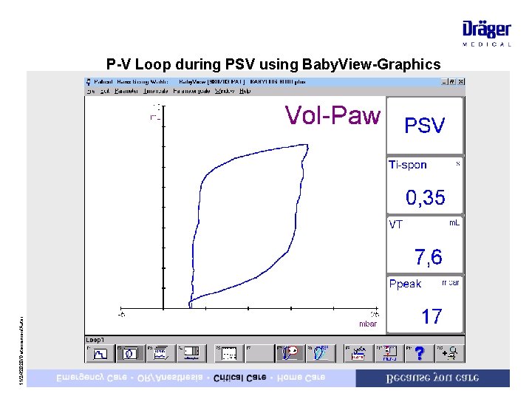Restore the BabyView window size
The width and height of the screenshot is (532, 399).
tap(452, 82)
